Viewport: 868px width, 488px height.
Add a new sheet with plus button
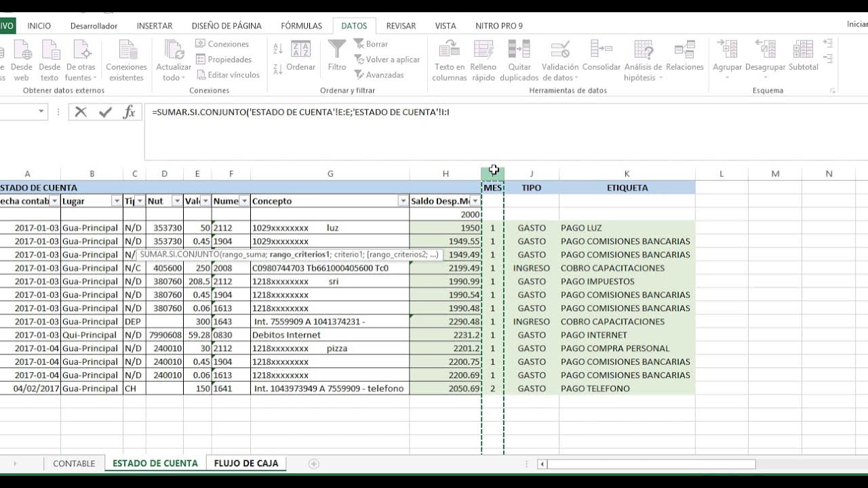tap(313, 464)
